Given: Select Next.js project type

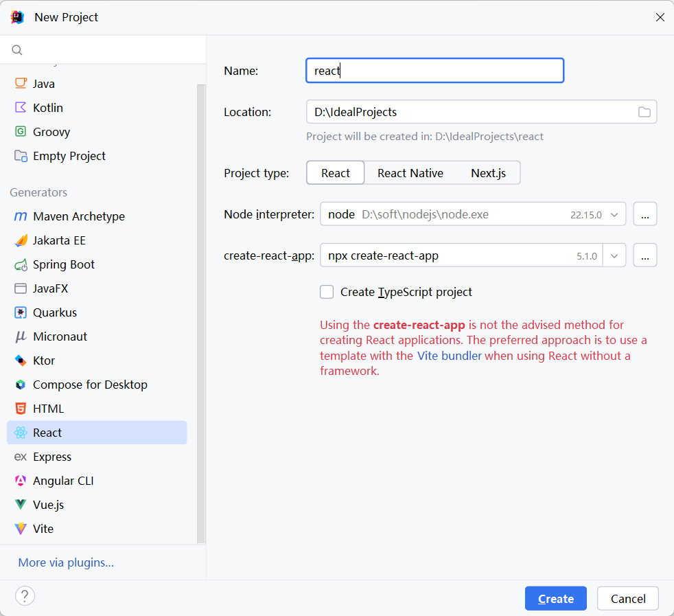Looking at the screenshot, I should click(x=488, y=173).
